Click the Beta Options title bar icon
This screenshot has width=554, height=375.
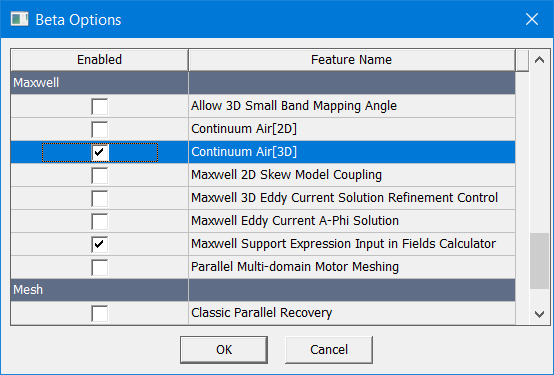click(x=19, y=19)
